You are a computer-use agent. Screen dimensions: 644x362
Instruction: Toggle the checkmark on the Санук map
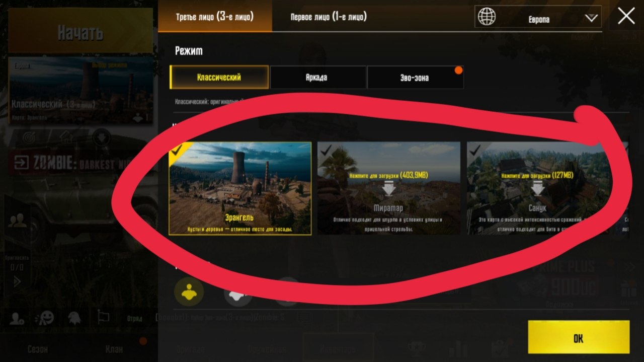pyautogui.click(x=474, y=149)
